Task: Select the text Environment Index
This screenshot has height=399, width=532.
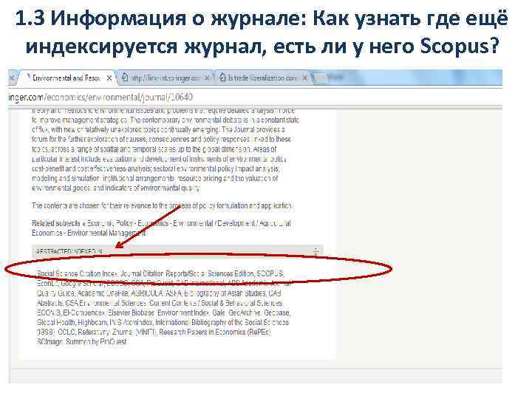Action: [183, 313]
